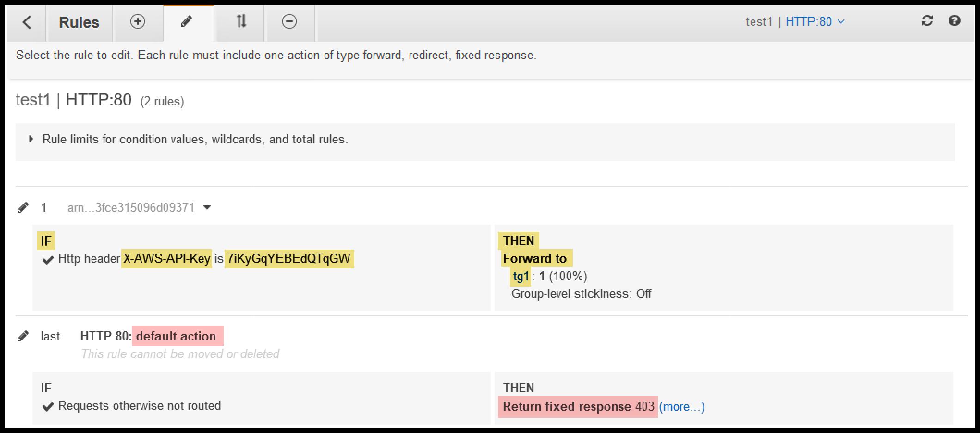The image size is (980, 433).
Task: Open the help question mark icon
Action: (x=955, y=21)
